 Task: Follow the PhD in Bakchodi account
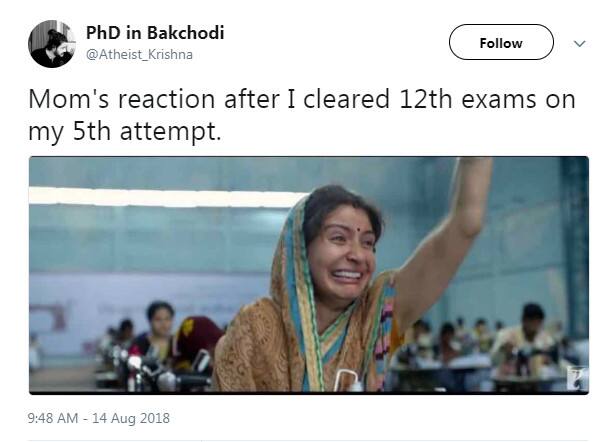coord(501,42)
